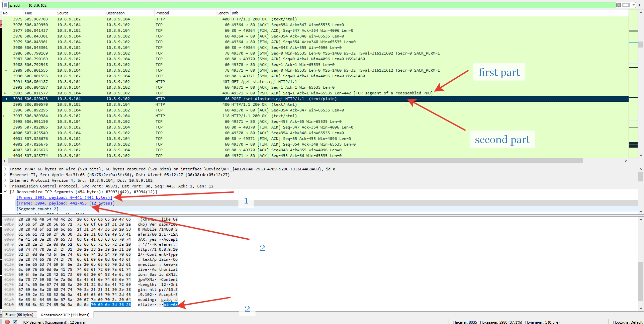Select packet 3994 POST /set_diostate.cgi
The image size is (644, 324).
(315, 99)
